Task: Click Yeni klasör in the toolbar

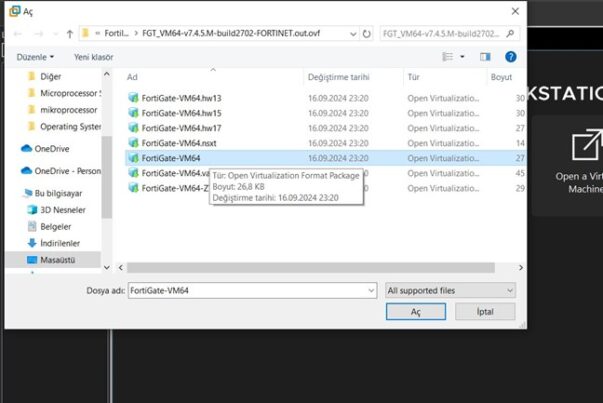Action: tap(93, 57)
